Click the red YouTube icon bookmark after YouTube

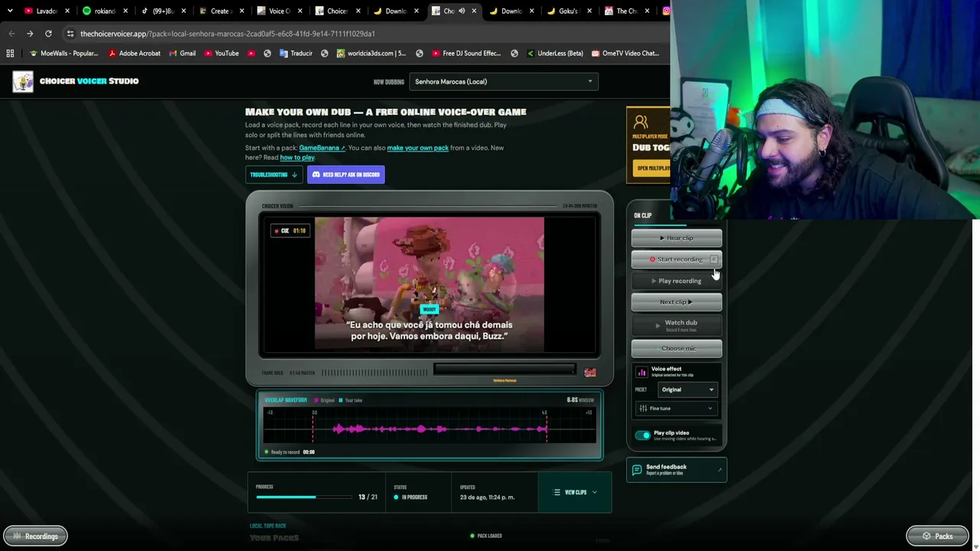pos(251,54)
